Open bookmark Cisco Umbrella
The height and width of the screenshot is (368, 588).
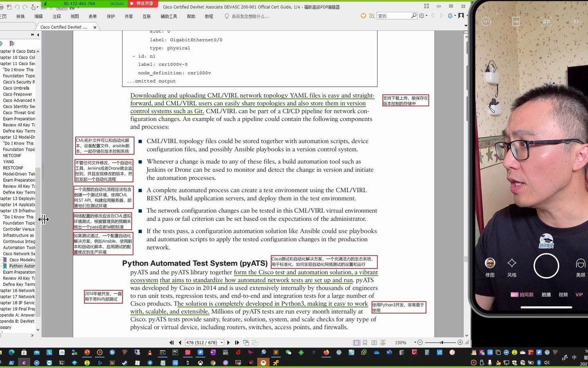pos(16,88)
